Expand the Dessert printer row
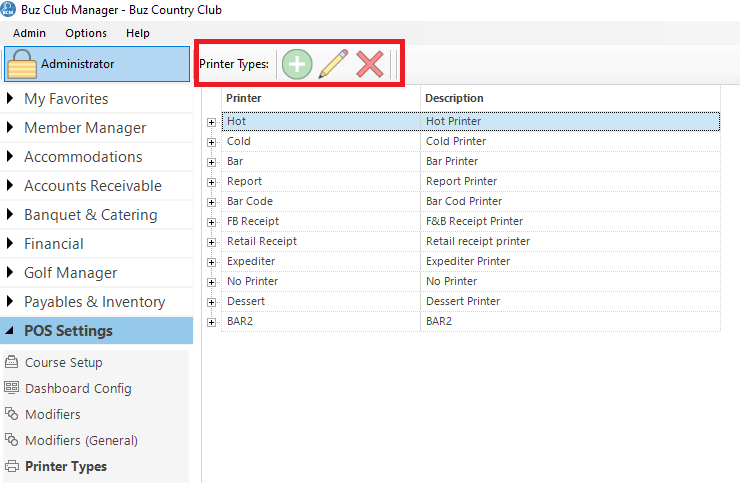The height and width of the screenshot is (483, 740). [x=211, y=302]
